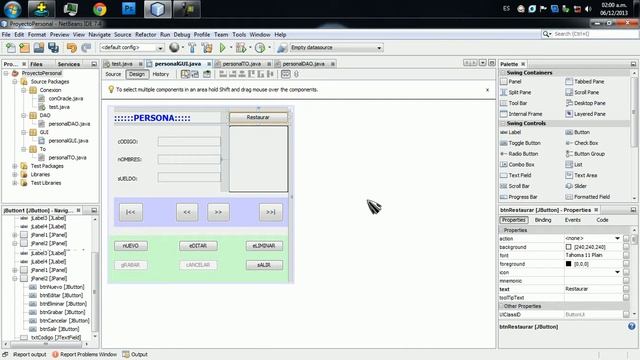Toggle Selection Mode in designer toolbar
640x360 pixels.
coord(185,74)
